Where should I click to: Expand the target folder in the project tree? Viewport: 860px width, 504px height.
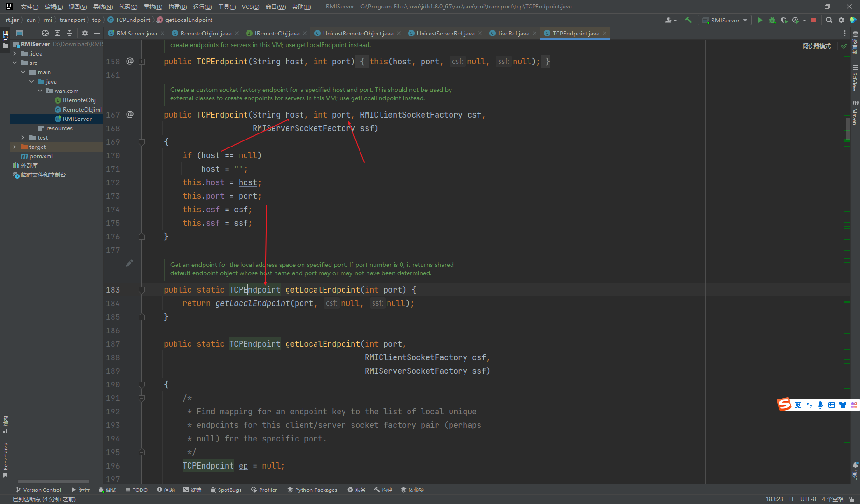[x=14, y=147]
